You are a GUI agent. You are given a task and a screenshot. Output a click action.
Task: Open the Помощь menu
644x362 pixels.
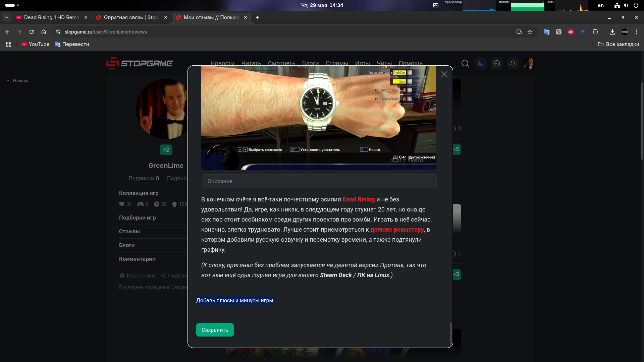tap(411, 63)
